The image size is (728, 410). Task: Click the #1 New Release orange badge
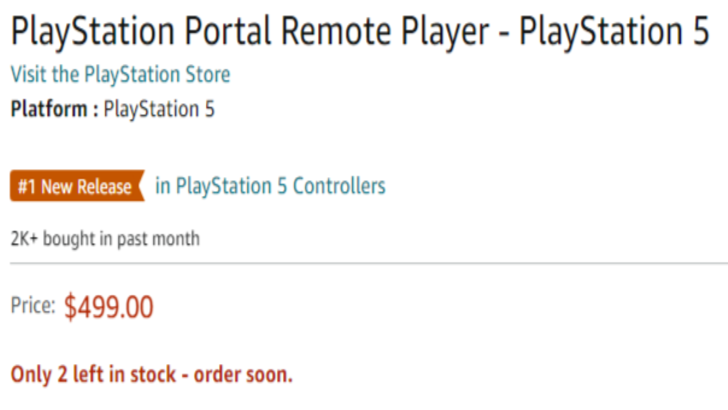(74, 187)
